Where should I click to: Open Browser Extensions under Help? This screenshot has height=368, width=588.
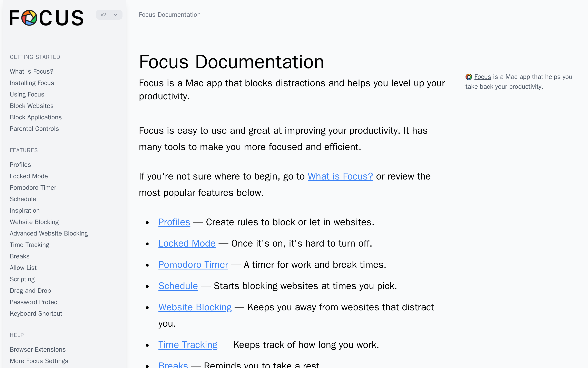tap(38, 349)
